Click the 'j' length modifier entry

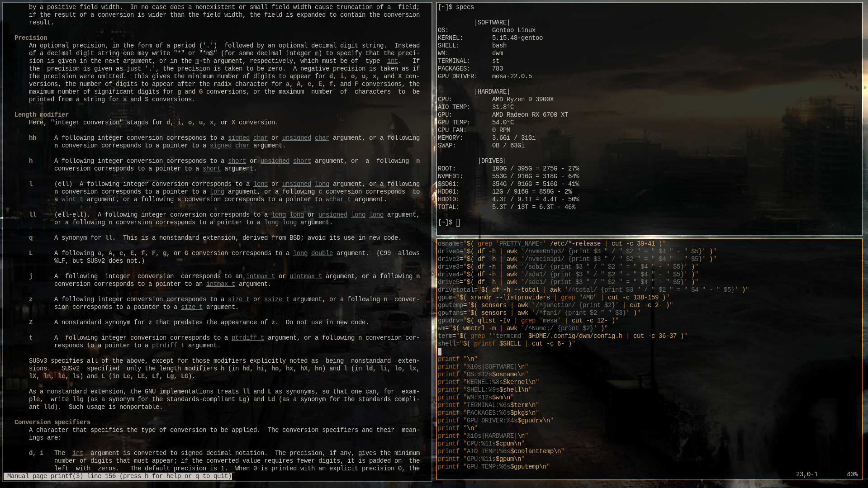click(x=31, y=276)
